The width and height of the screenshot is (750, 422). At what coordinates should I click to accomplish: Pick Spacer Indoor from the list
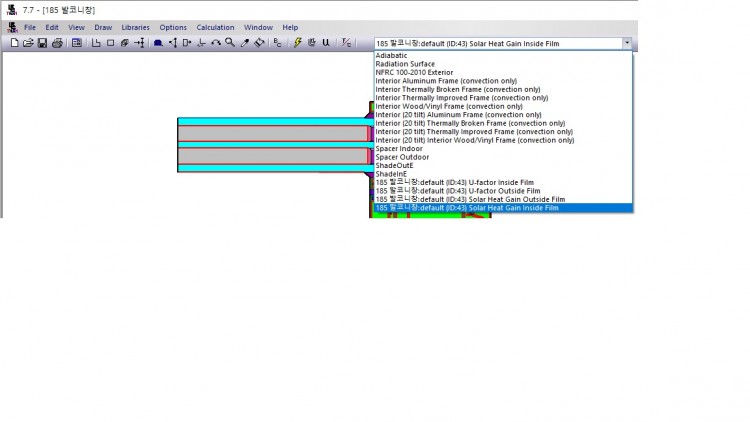pyautogui.click(x=399, y=148)
